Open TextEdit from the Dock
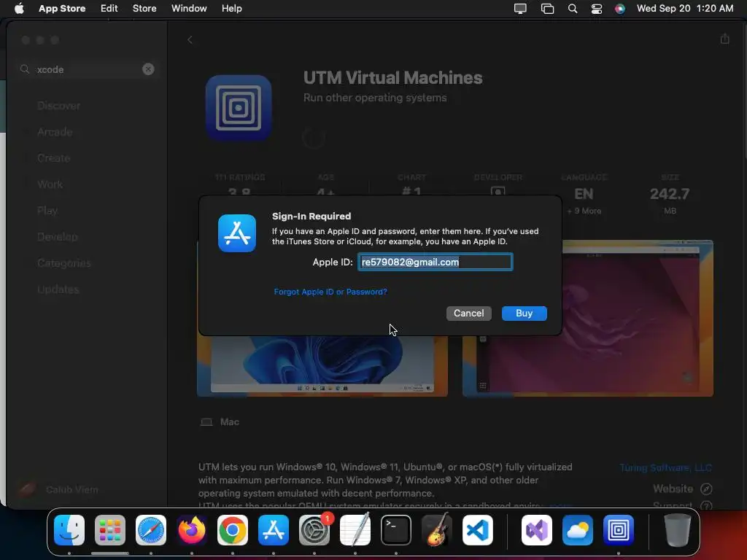The width and height of the screenshot is (747, 560). click(355, 530)
